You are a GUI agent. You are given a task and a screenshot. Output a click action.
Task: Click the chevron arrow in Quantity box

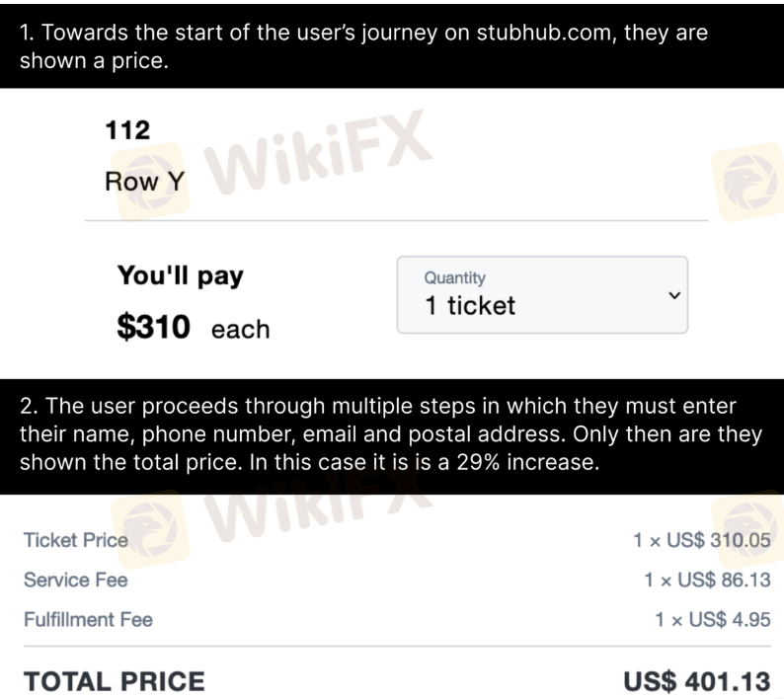(673, 295)
